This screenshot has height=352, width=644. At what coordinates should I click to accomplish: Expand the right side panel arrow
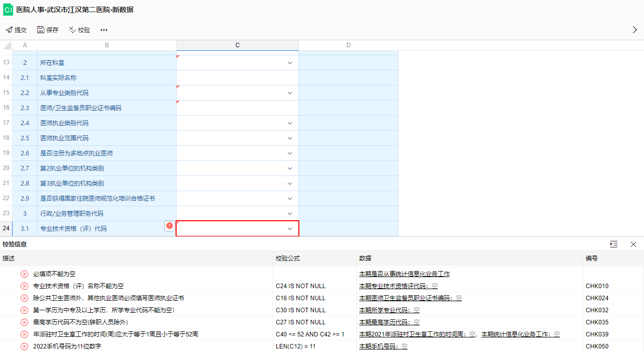pos(634,30)
